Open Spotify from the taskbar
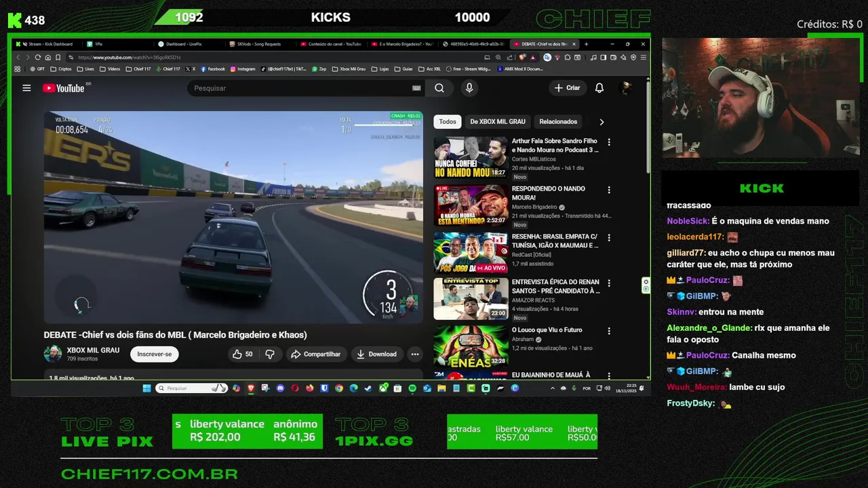Image resolution: width=868 pixels, height=488 pixels. [412, 388]
